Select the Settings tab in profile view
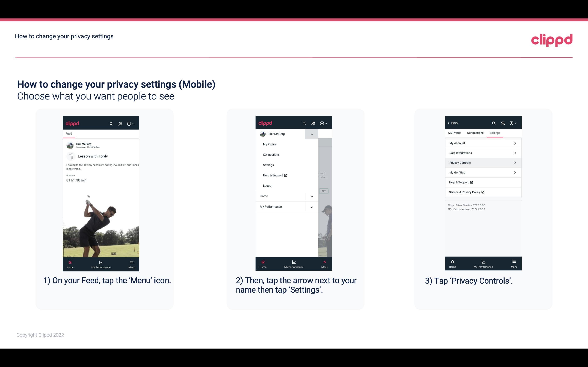The image size is (588, 367). click(495, 133)
